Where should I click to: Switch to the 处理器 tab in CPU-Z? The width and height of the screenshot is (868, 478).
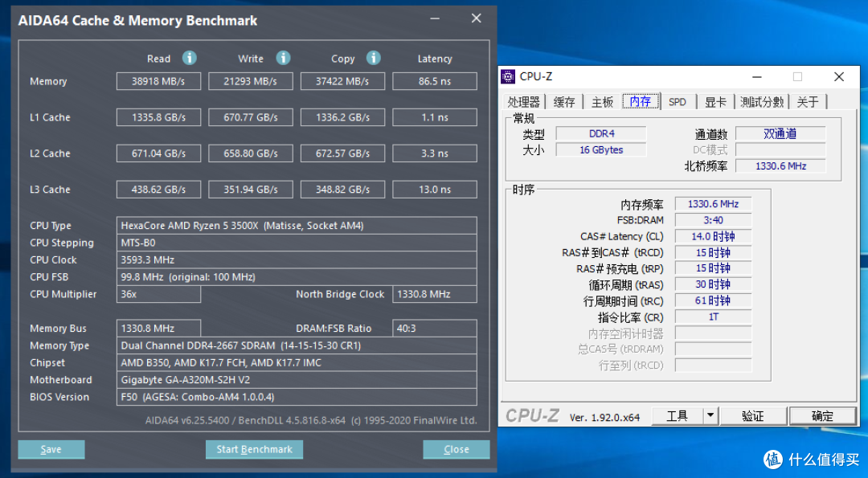pos(523,102)
